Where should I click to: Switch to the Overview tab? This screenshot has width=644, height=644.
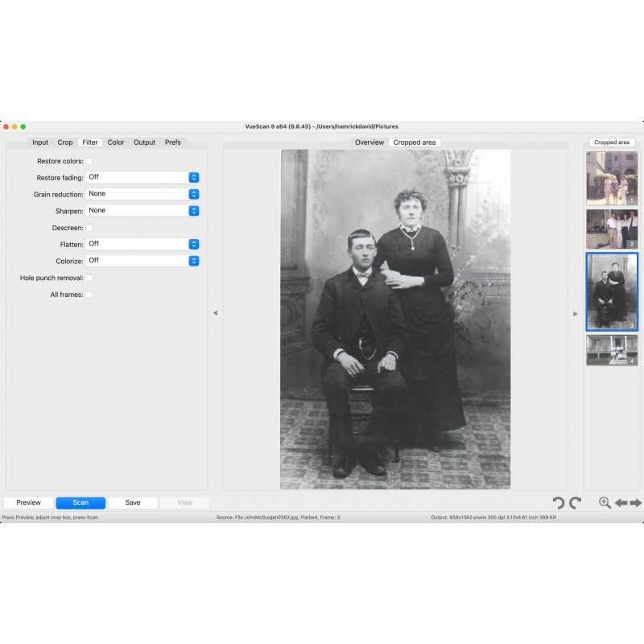pyautogui.click(x=369, y=142)
